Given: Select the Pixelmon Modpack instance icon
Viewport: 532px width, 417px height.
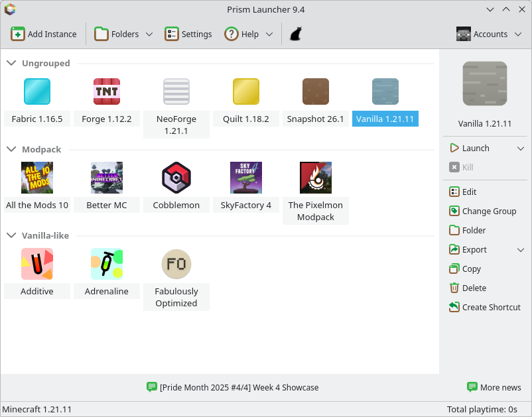Looking at the screenshot, I should point(316,178).
